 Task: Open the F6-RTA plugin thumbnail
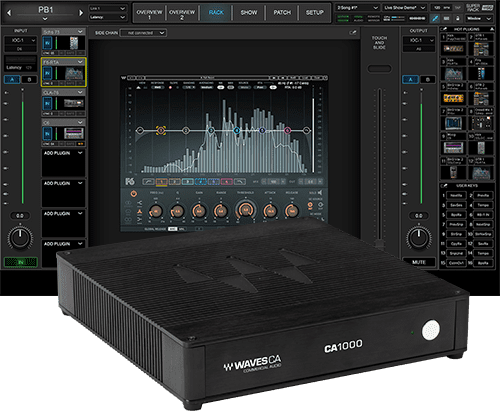74,73
